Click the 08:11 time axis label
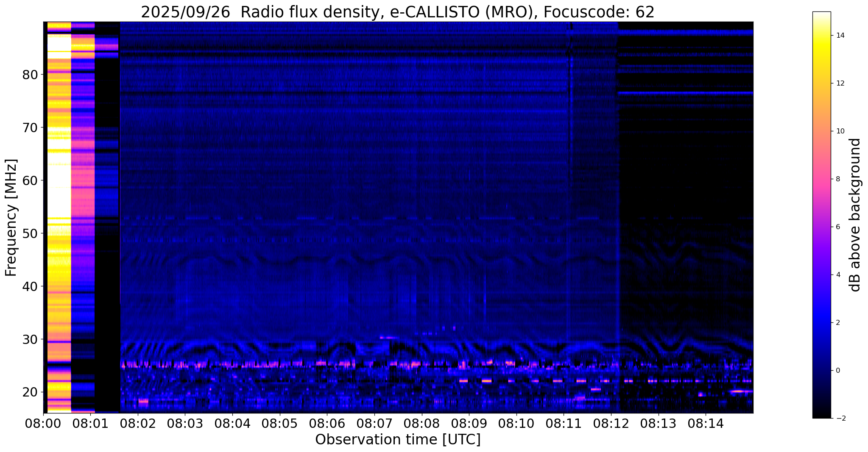This screenshot has height=452, width=868. coord(564,423)
